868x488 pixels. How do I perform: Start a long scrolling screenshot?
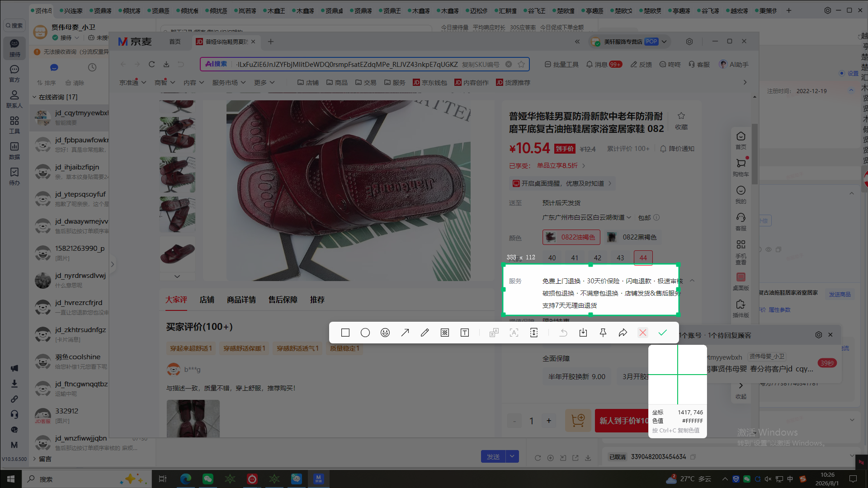pyautogui.click(x=534, y=333)
